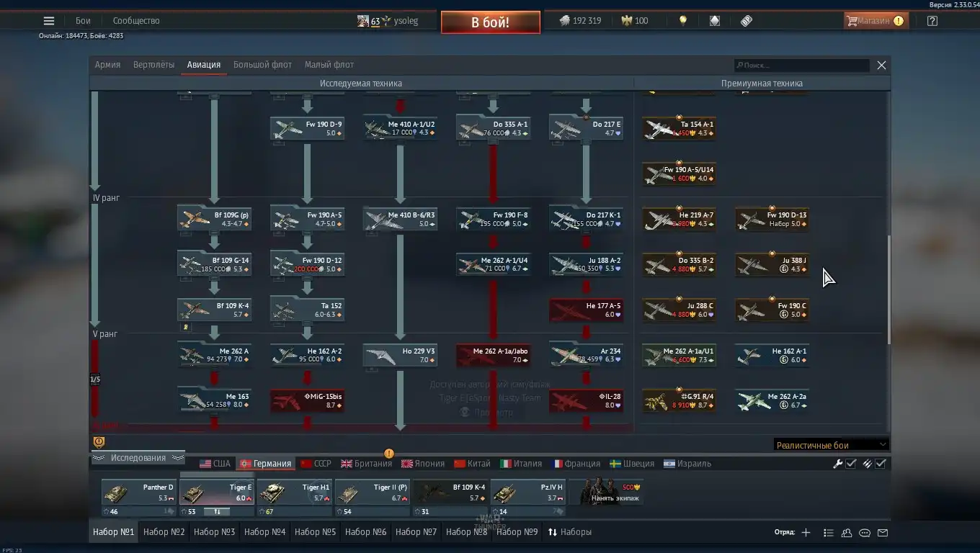The width and height of the screenshot is (980, 553).
Task: Click the В бой! battle button
Action: click(491, 22)
